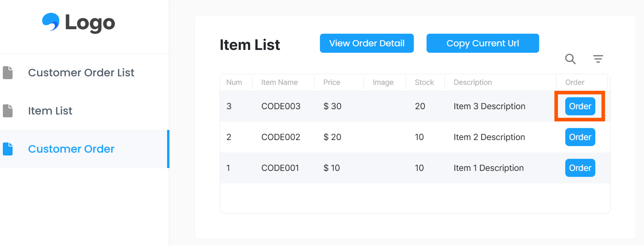The image size is (644, 246).
Task: Click the Stock column header
Action: click(x=424, y=82)
